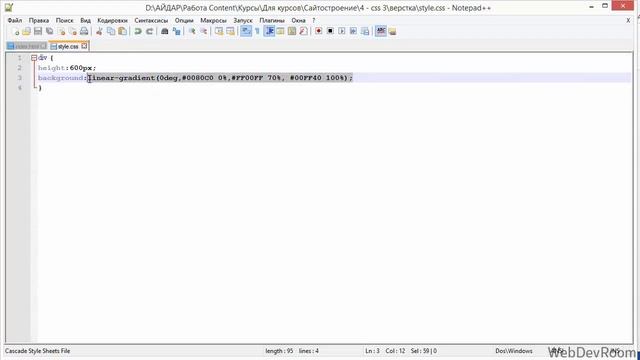
Task: Toggle synchronized horizontal scrolling icon
Action: [x=230, y=31]
